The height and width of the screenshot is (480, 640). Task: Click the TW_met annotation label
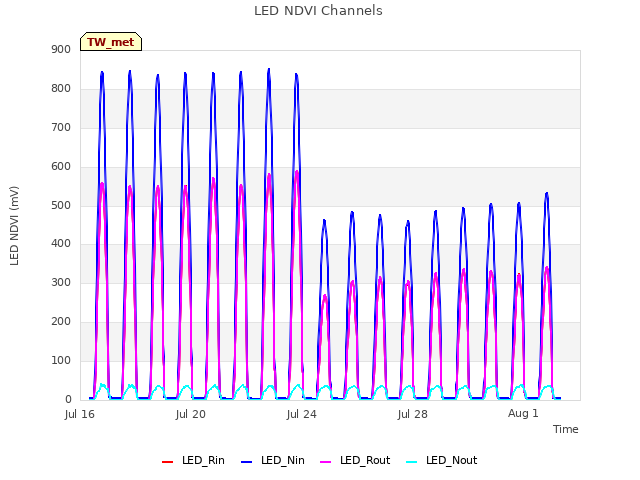111,42
